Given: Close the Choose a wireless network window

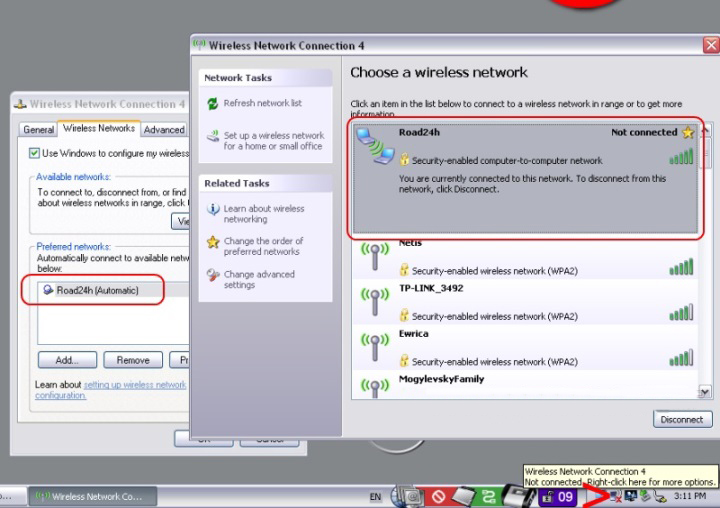Looking at the screenshot, I should coord(711,45).
